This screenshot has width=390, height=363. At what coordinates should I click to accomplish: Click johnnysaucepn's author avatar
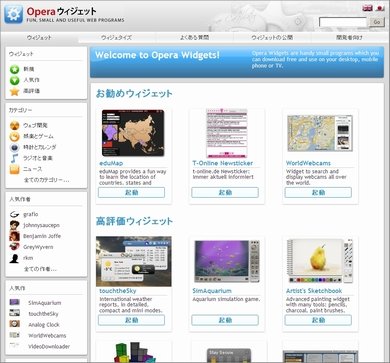point(14,225)
